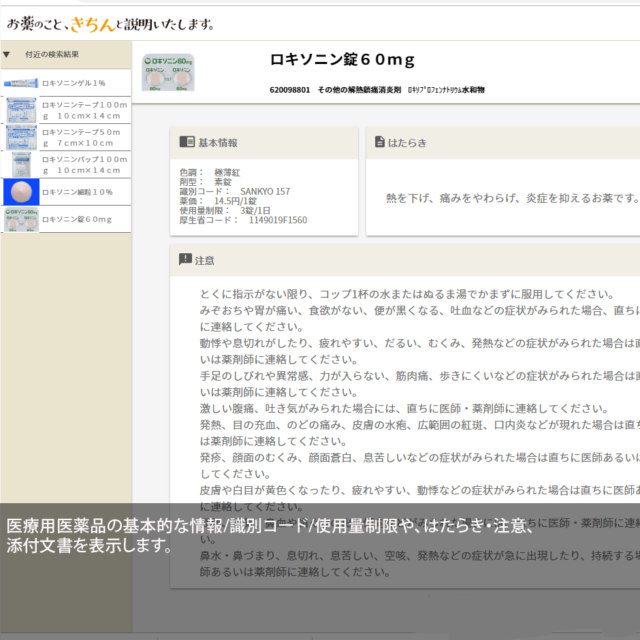
Task: Choose ロキソニンパップ100mg from results
Action: [85, 164]
